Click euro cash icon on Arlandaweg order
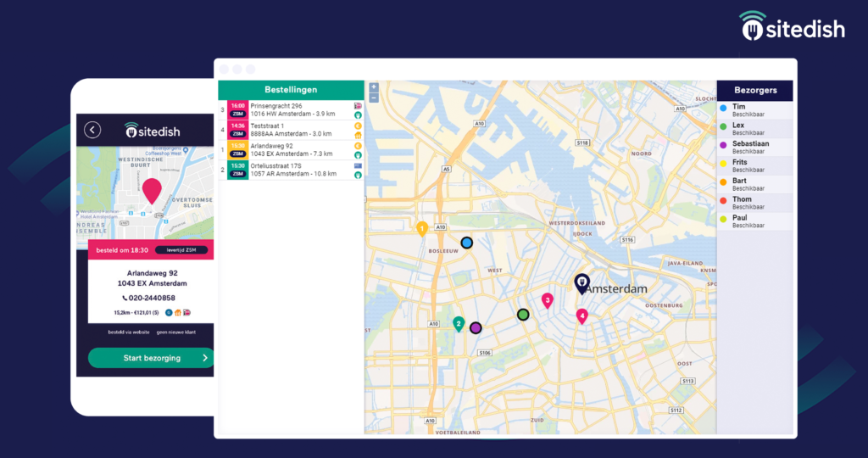This screenshot has height=458, width=868. click(x=359, y=146)
